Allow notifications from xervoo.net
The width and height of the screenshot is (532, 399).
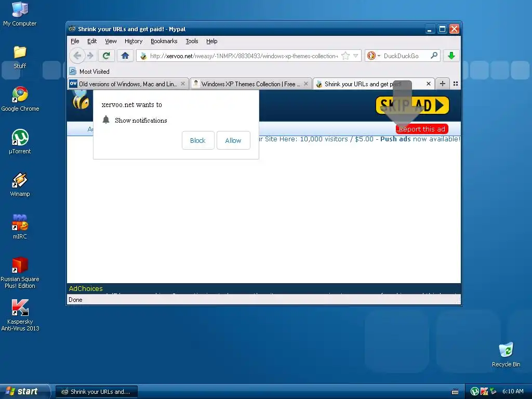[233, 140]
